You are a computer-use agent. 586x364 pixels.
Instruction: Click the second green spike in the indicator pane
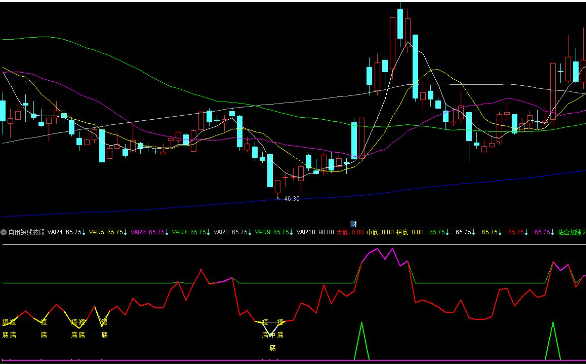click(x=553, y=341)
